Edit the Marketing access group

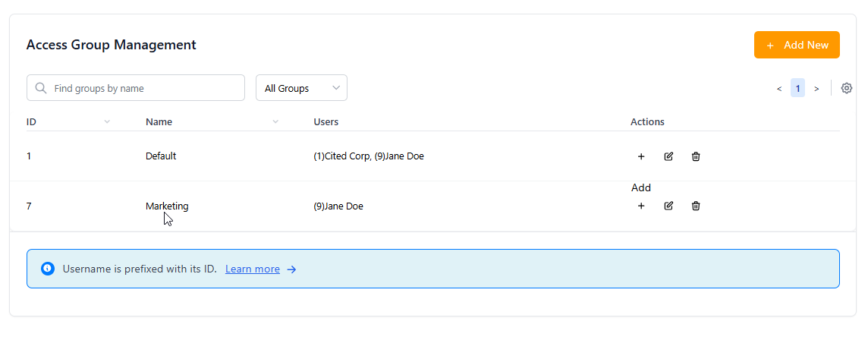[668, 206]
